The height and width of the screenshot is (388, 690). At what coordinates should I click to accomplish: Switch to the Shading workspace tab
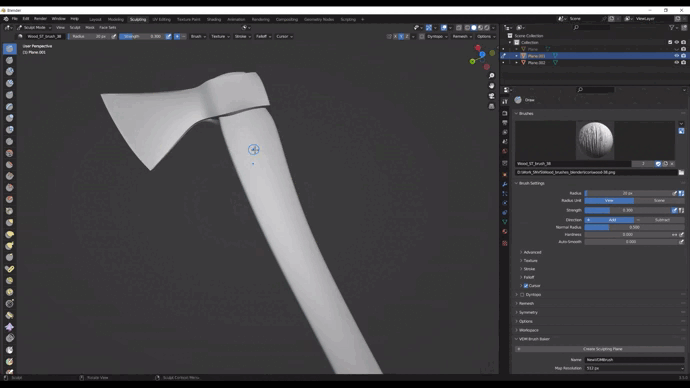214,19
